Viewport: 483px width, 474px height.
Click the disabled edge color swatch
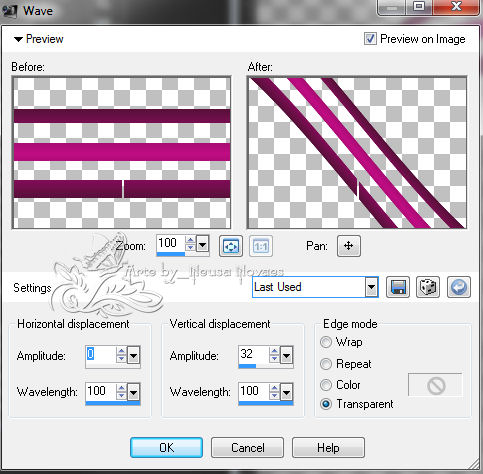tap(435, 385)
